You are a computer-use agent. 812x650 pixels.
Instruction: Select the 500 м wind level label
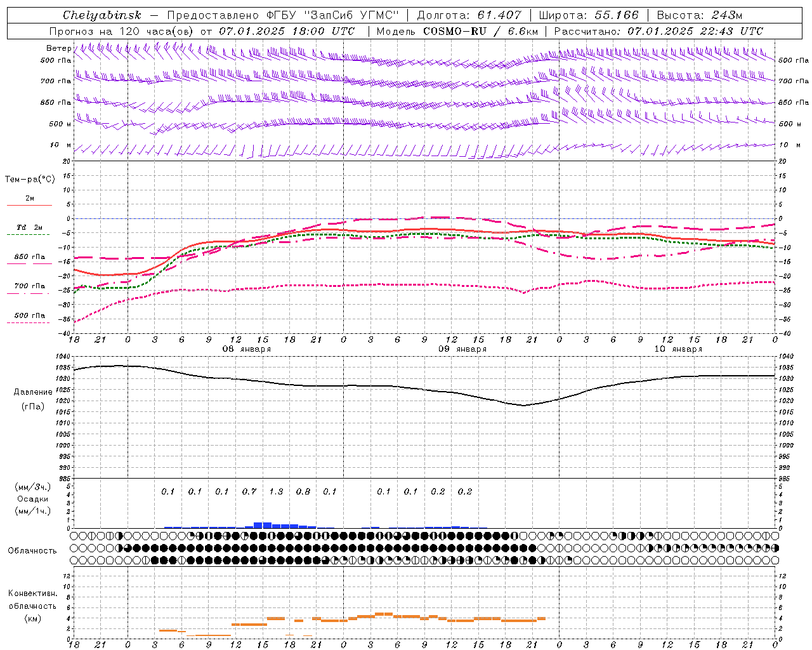point(60,124)
